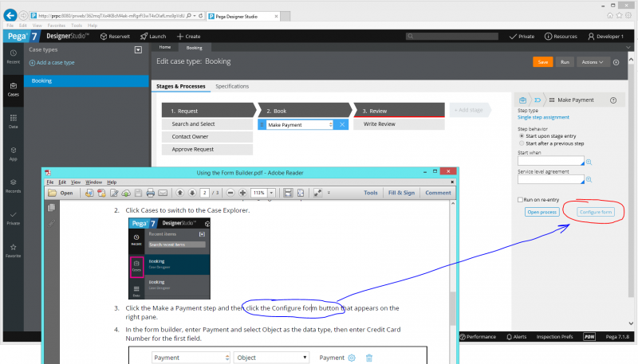This screenshot has height=364, width=638.
Task: Open the App explorer in Pega sidebar
Action: coord(13,154)
